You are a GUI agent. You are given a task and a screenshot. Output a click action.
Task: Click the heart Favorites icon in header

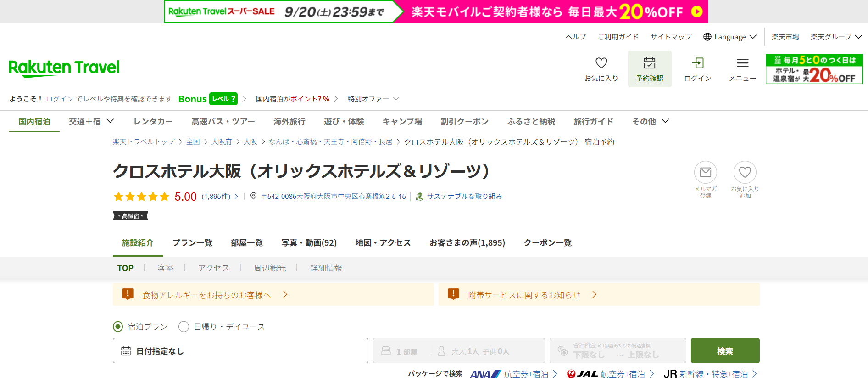pyautogui.click(x=601, y=63)
